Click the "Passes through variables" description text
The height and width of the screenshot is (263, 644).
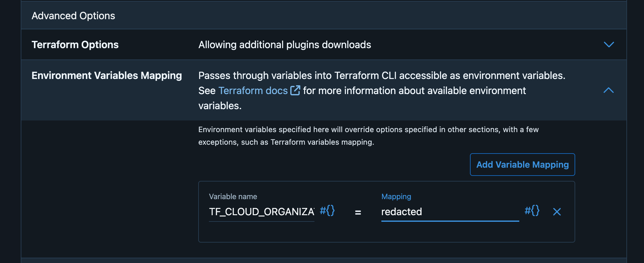pyautogui.click(x=381, y=76)
